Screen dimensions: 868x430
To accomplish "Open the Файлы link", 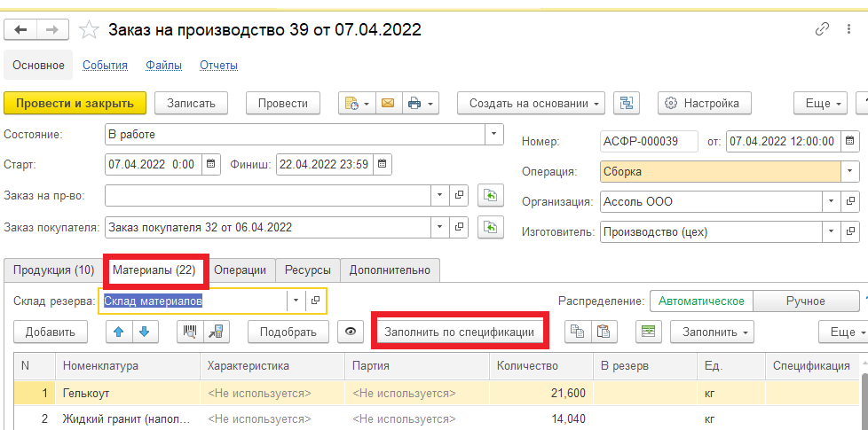I will (x=164, y=66).
